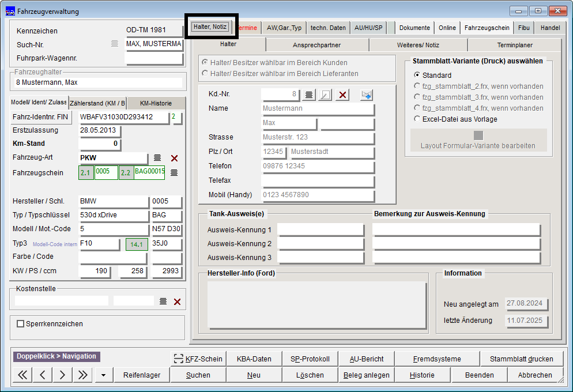
Task: Open Kostenstelle list icon
Action: click(163, 301)
